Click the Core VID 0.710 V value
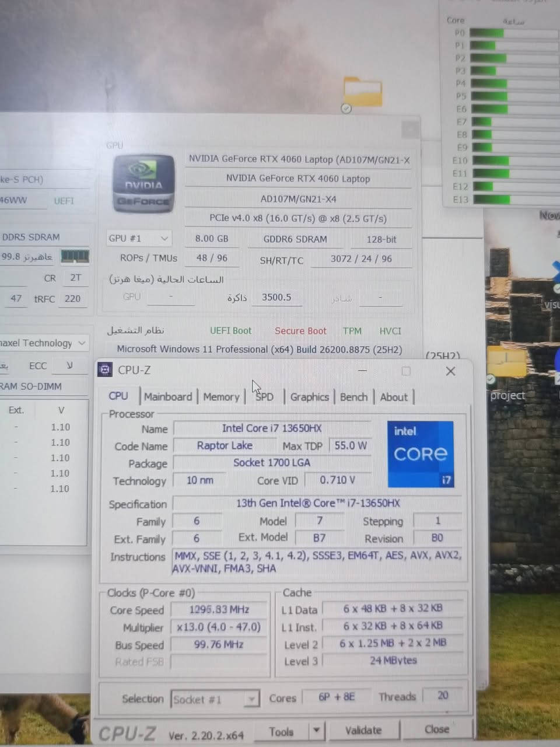This screenshot has width=560, height=747. pyautogui.click(x=337, y=480)
